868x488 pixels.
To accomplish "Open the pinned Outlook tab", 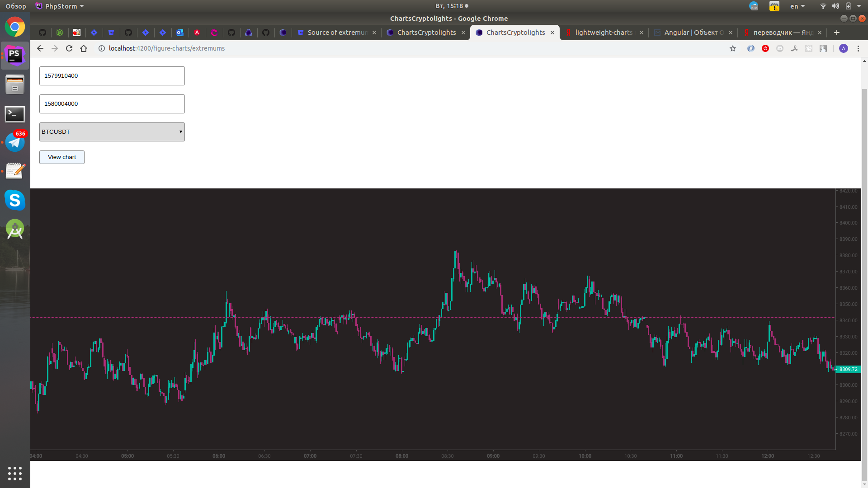I will click(179, 32).
